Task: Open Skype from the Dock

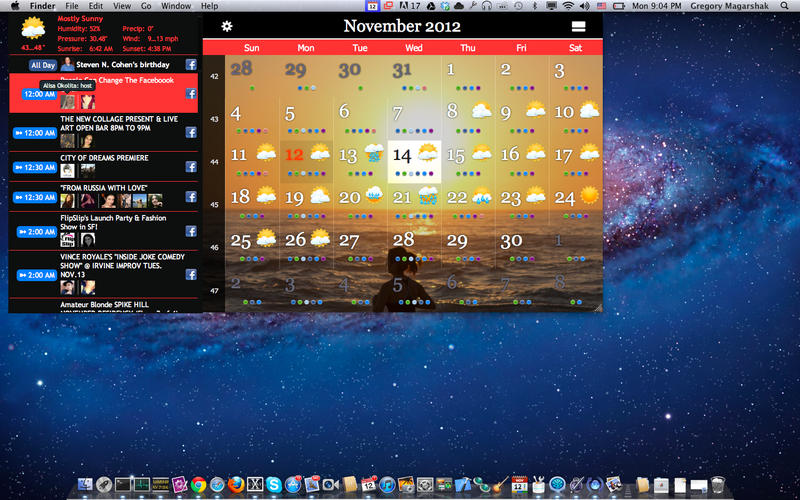Action: 274,485
